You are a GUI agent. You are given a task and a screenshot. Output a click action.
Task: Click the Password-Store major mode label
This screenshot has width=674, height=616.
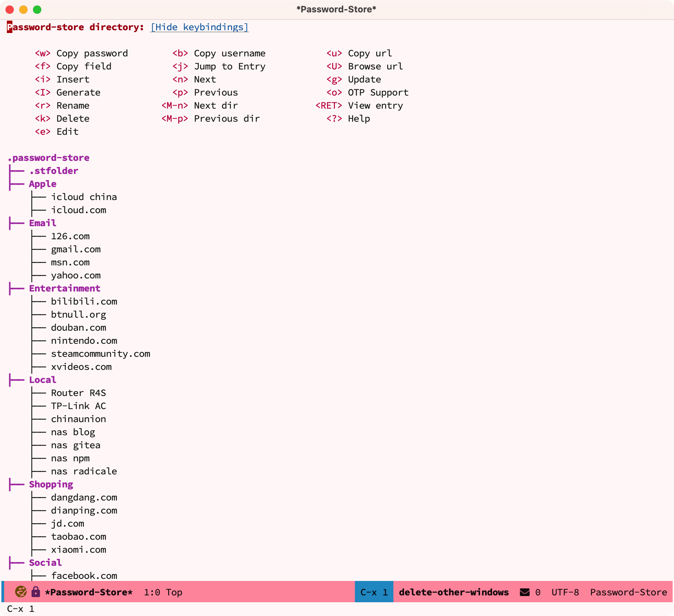click(x=629, y=592)
